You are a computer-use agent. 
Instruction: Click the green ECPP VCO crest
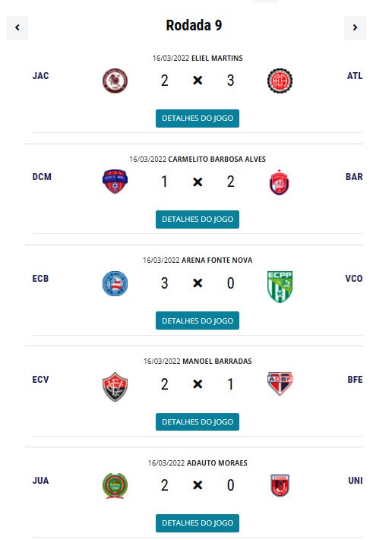280,286
